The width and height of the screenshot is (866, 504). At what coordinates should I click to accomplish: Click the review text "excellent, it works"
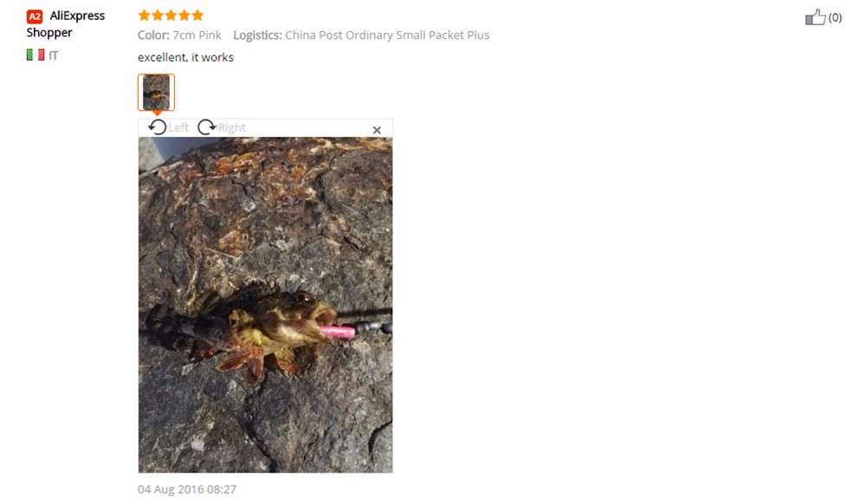coord(185,57)
